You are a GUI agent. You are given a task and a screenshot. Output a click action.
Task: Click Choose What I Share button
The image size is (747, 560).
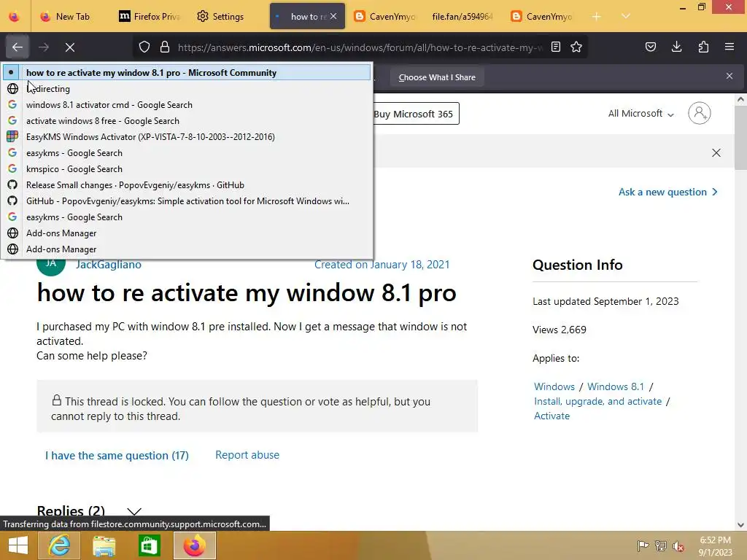point(437,77)
